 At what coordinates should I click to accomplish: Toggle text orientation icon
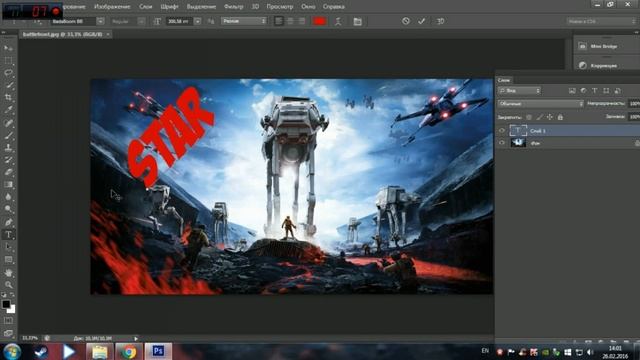[x=38, y=21]
